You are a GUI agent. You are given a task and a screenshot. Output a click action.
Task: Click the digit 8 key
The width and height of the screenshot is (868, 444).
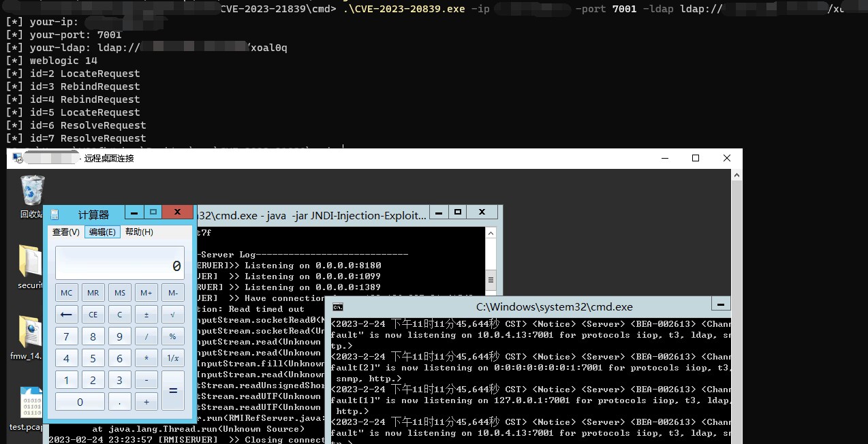point(93,336)
